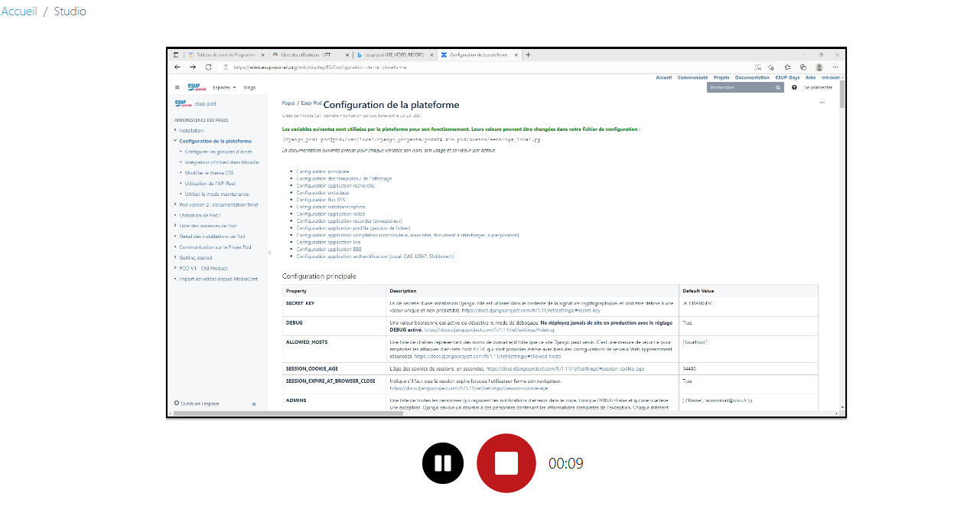Open the browser profile avatar icon
980x513 pixels.
coord(819,67)
